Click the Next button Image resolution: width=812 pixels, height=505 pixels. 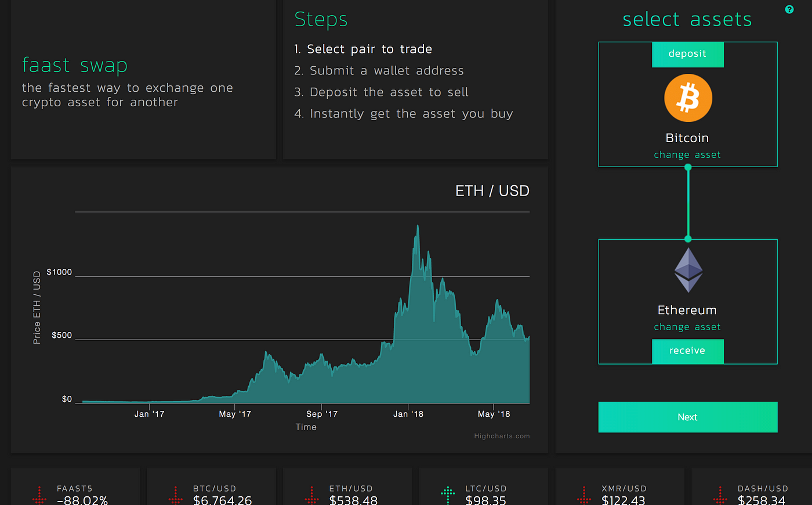coord(688,417)
